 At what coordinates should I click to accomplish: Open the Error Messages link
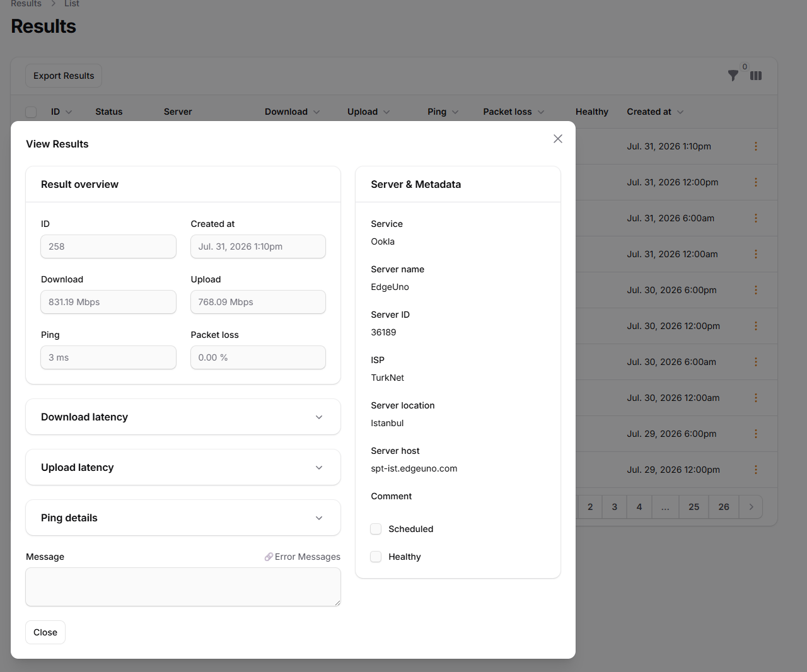click(x=303, y=557)
